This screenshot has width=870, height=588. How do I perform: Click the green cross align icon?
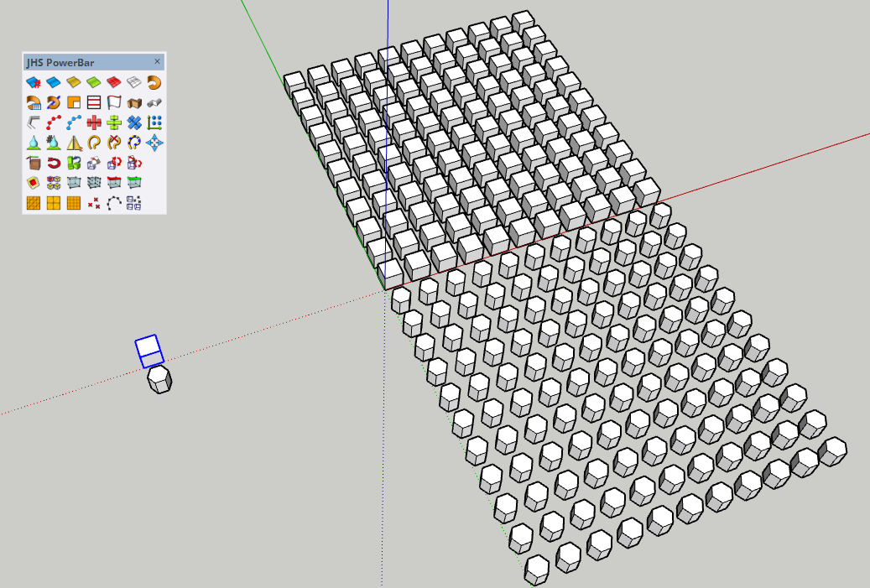(114, 122)
